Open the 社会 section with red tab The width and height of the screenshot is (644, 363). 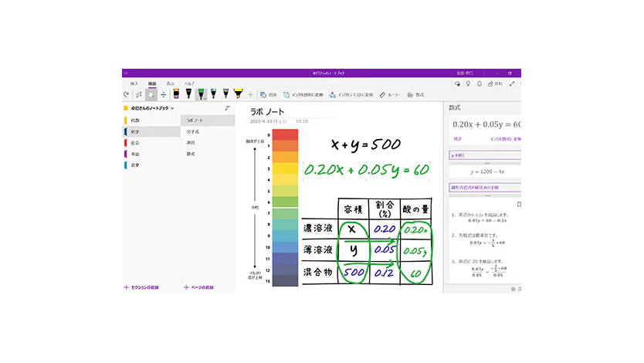click(151, 143)
